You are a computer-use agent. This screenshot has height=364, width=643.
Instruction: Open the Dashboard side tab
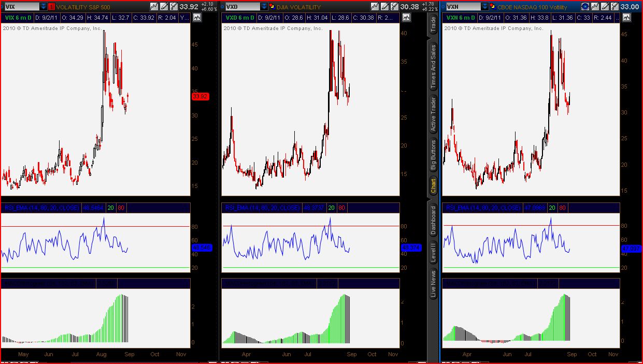(x=433, y=220)
